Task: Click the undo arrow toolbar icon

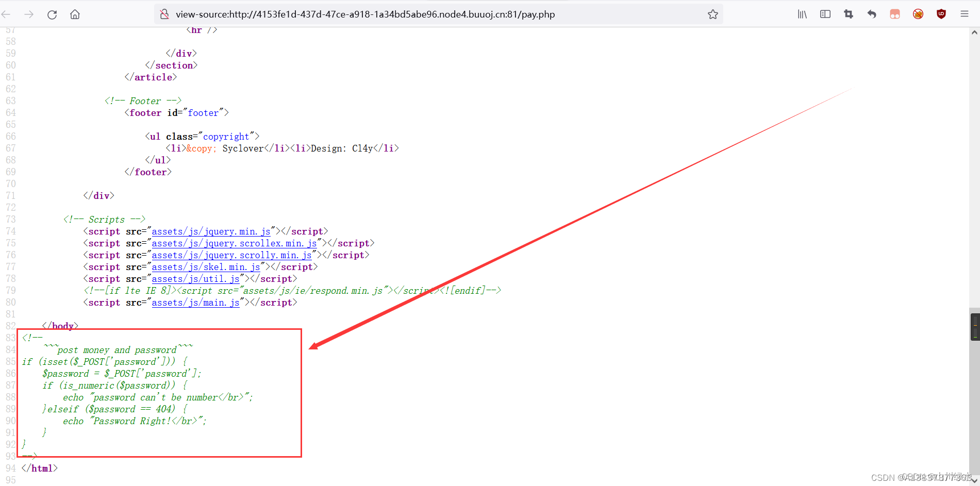Action: tap(872, 14)
